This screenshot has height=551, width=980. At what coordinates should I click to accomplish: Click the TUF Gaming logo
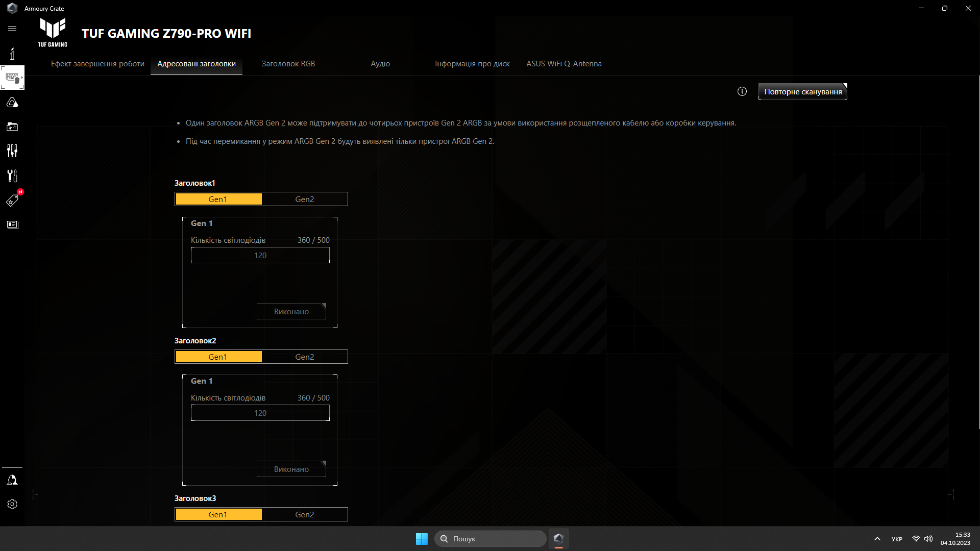coord(53,33)
